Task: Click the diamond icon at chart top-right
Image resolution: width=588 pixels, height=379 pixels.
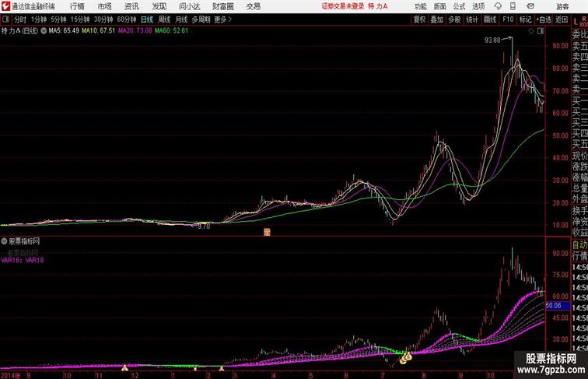Action: [531, 31]
